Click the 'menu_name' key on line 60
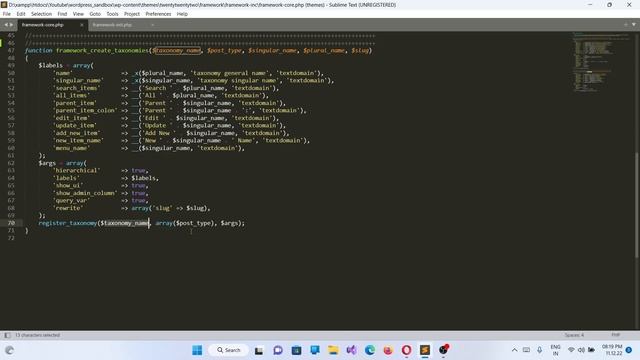 (71, 148)
